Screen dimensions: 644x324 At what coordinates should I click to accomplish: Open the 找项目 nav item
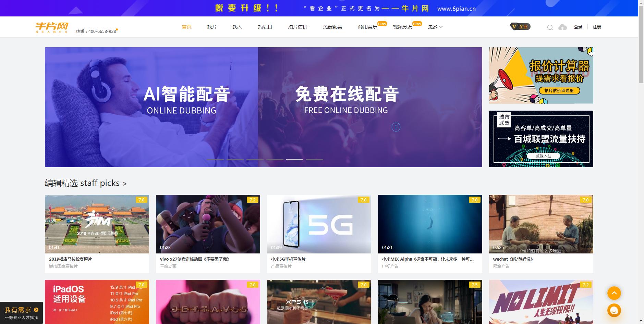(x=265, y=27)
